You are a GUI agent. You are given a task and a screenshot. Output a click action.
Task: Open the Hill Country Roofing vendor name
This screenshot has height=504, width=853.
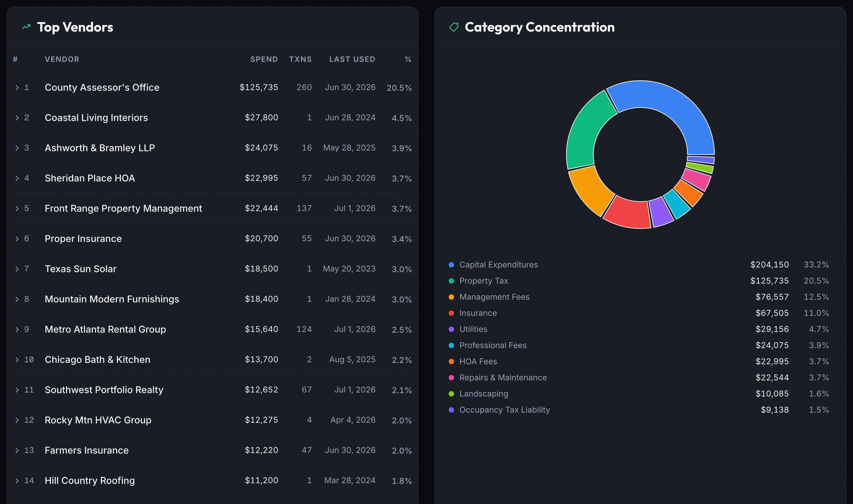coord(90,481)
